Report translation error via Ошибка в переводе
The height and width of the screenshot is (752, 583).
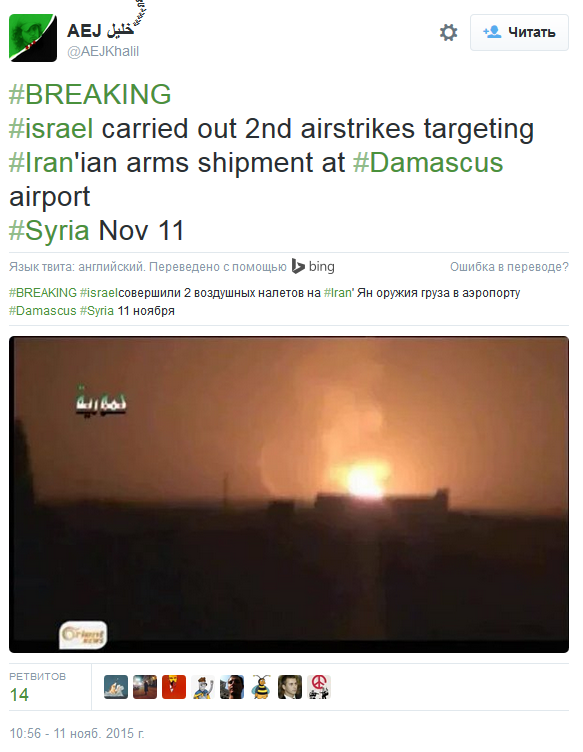(x=509, y=267)
